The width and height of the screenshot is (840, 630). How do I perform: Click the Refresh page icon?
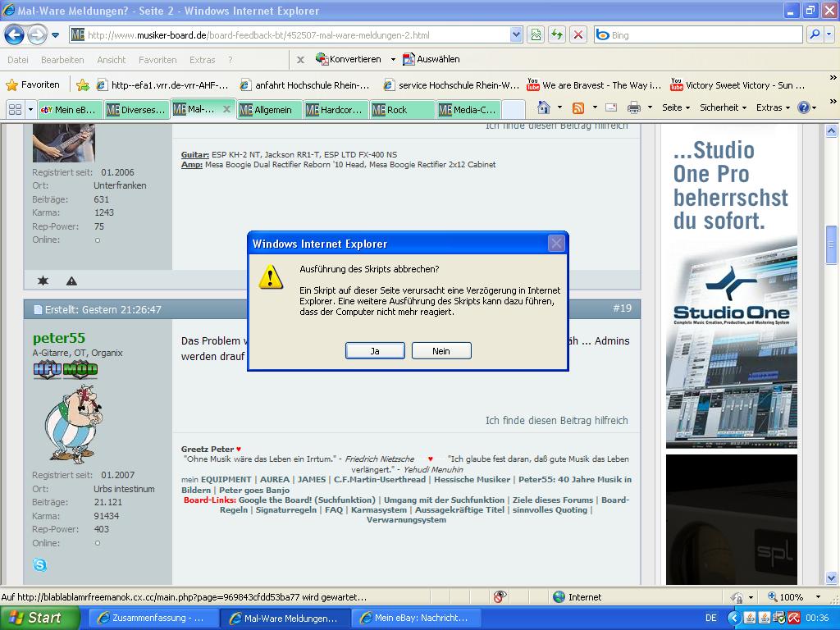coord(557,35)
